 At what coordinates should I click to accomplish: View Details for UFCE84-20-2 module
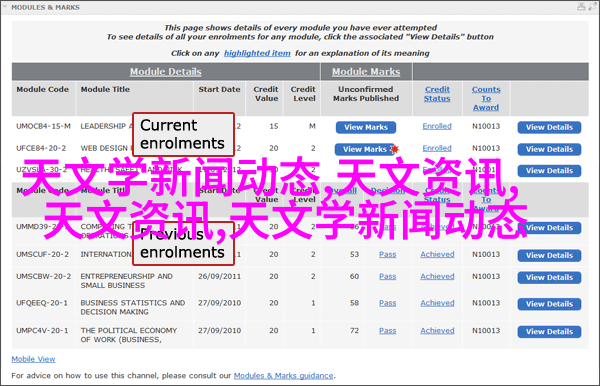click(549, 149)
